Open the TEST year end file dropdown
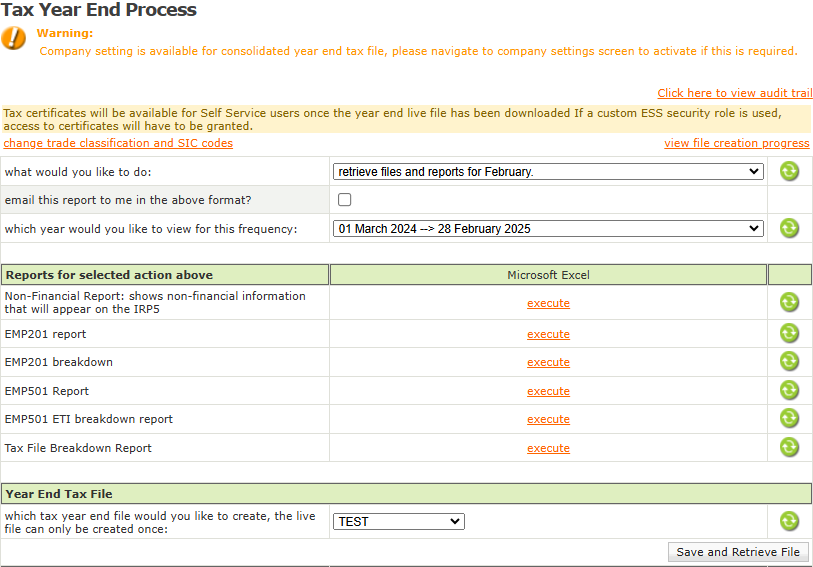The height and width of the screenshot is (567, 813). [x=399, y=521]
